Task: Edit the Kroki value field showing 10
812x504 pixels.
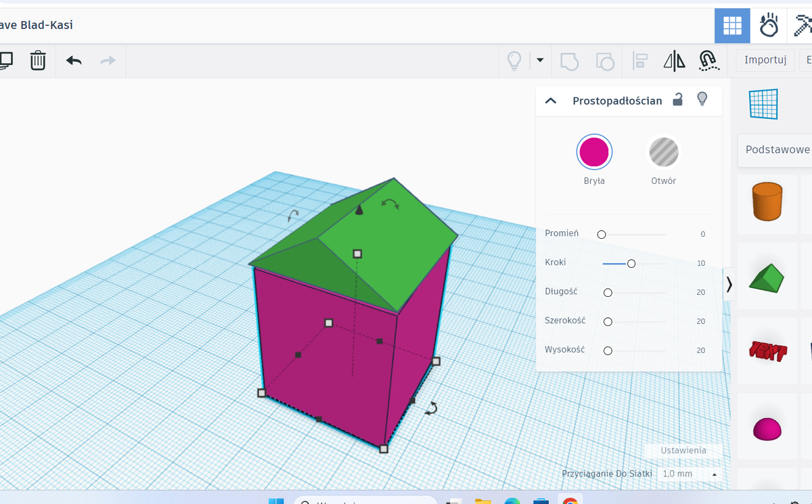Action: click(701, 263)
